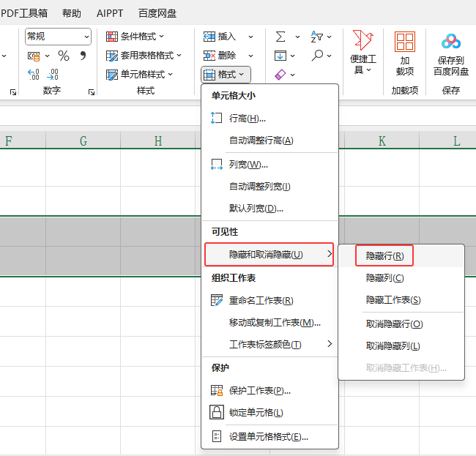Image resolution: width=476 pixels, height=456 pixels.
Task: Toggle the Format (格式) dropdown button
Action: 226,75
